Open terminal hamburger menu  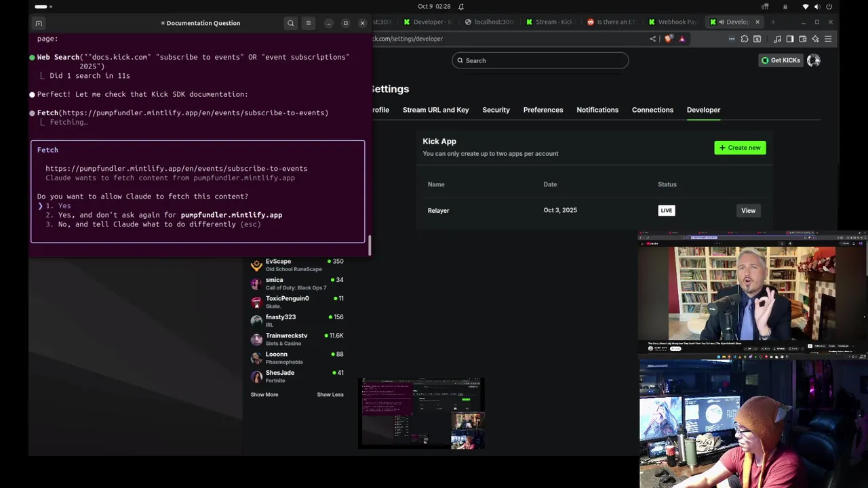tap(309, 23)
